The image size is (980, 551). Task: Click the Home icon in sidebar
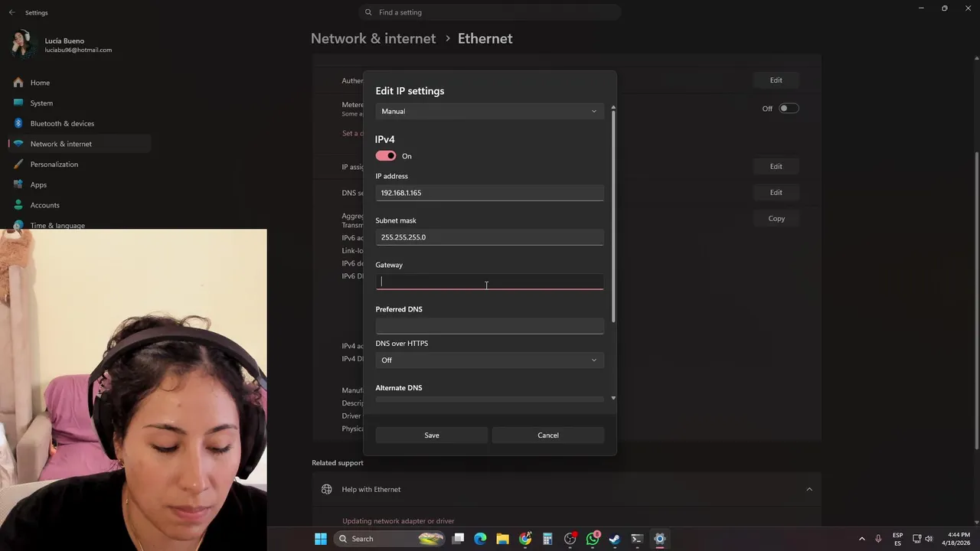tap(18, 83)
